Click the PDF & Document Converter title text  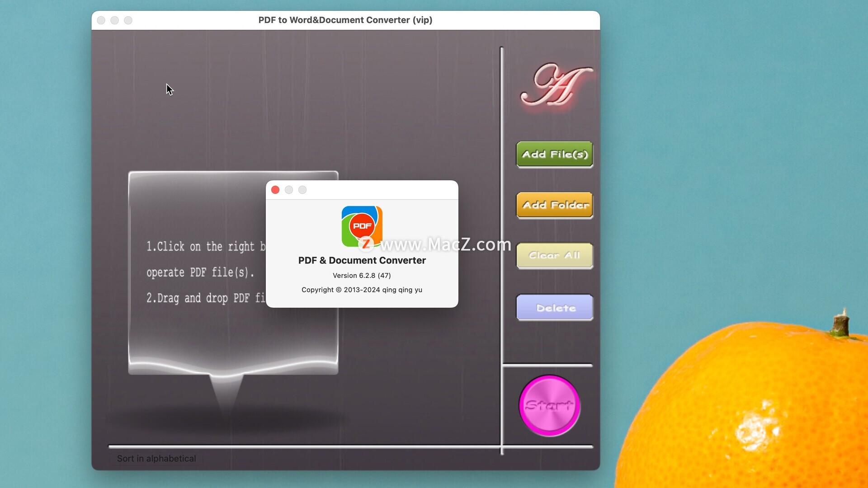coord(362,260)
